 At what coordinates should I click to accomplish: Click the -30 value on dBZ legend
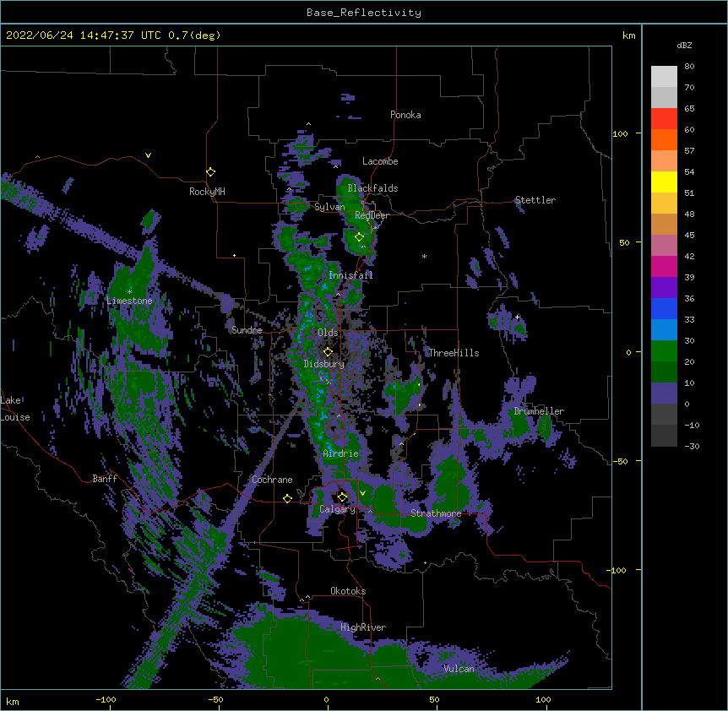692,447
